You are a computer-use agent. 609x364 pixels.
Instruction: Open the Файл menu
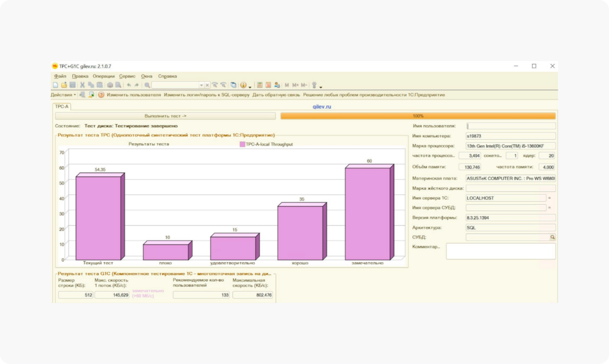point(60,76)
